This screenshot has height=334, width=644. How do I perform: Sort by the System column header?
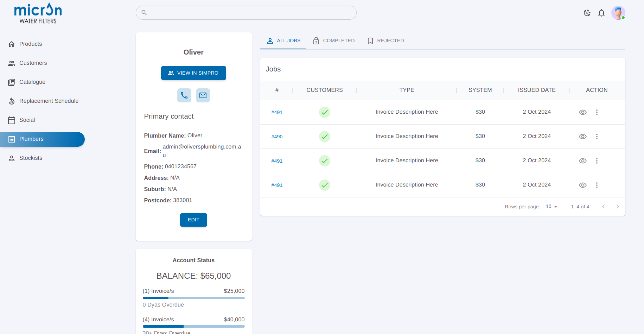[480, 90]
